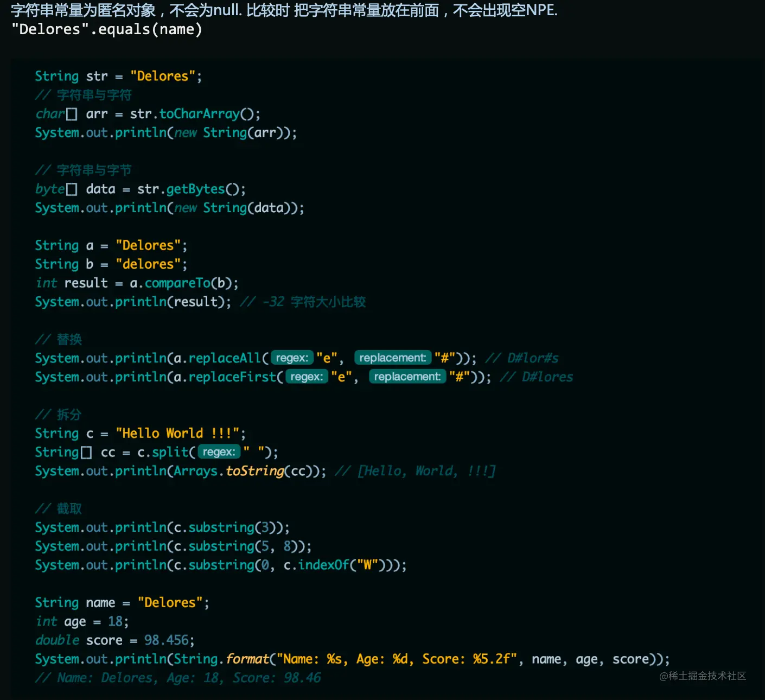Click the regex: hint in replaceAll line

(x=292, y=358)
